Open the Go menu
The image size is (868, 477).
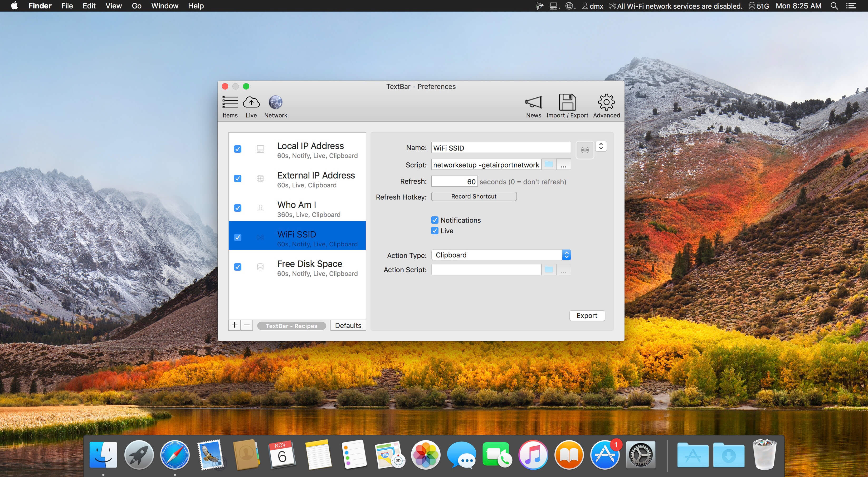(x=136, y=6)
